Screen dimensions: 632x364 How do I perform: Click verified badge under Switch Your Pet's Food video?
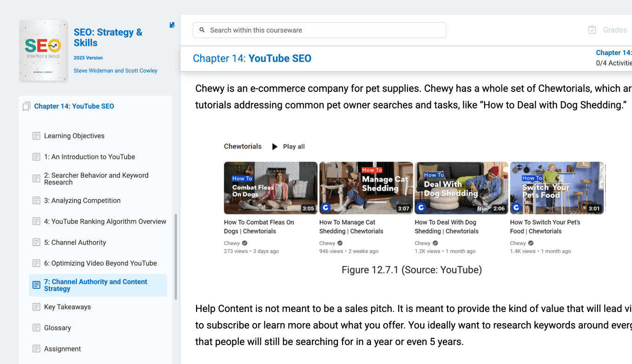(531, 243)
